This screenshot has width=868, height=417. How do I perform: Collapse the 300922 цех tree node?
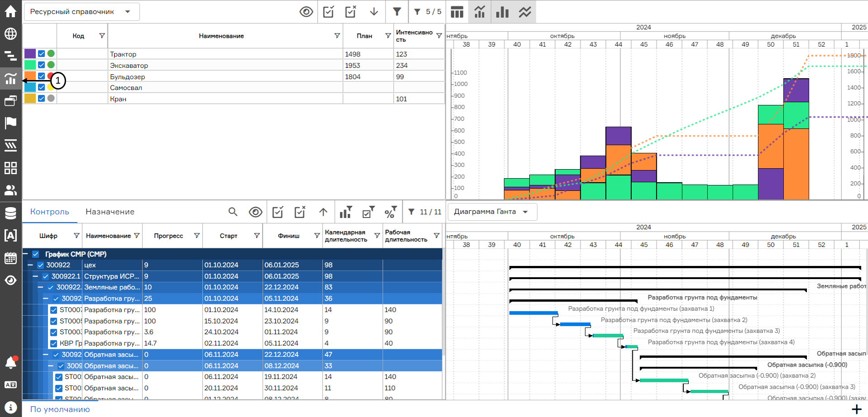coord(31,265)
